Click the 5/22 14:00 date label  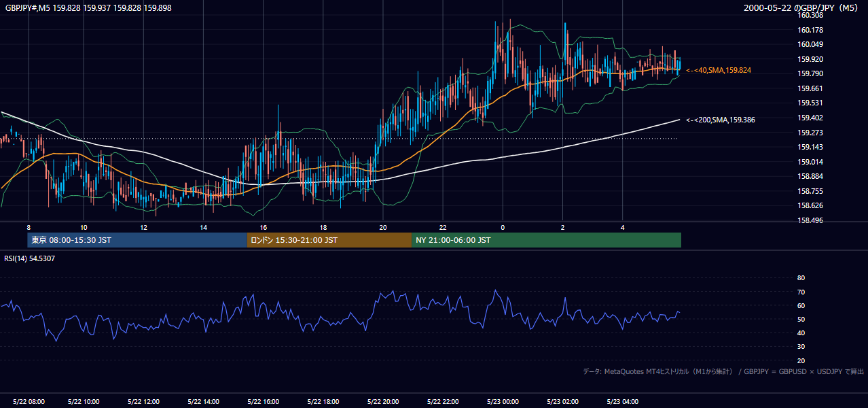pyautogui.click(x=203, y=402)
